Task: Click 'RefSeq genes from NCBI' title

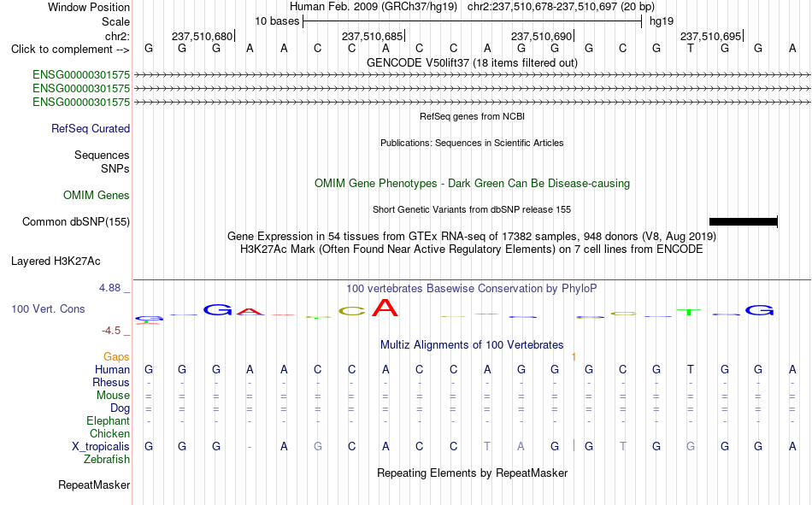Action: [472, 116]
